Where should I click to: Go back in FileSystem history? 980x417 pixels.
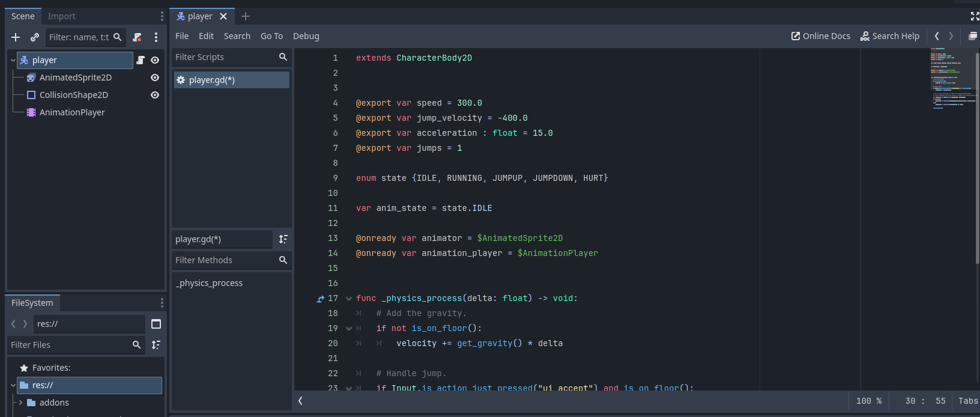[13, 324]
